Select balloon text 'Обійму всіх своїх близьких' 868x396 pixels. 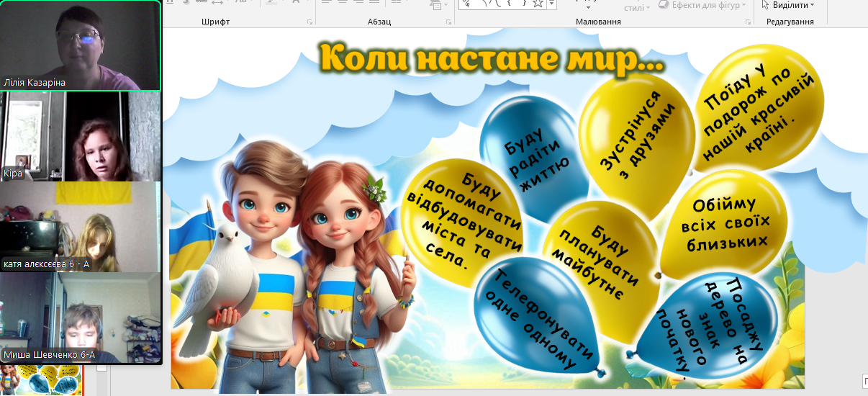[x=725, y=224]
